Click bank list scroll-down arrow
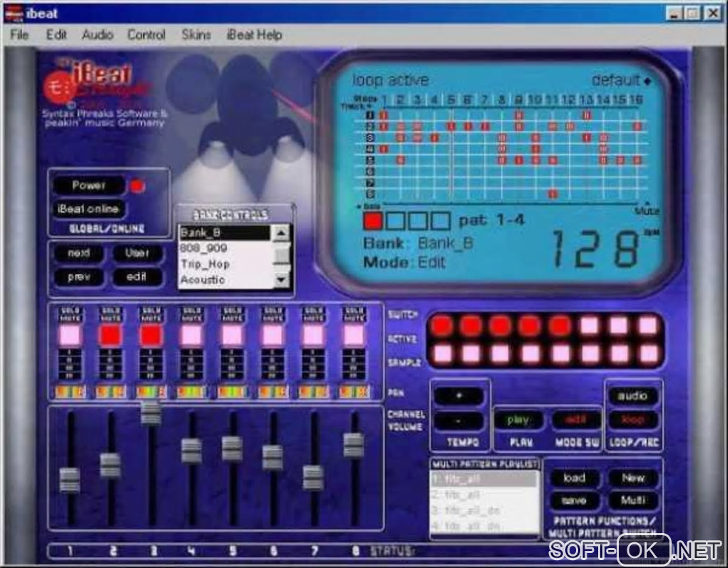728x568 pixels. (x=281, y=279)
